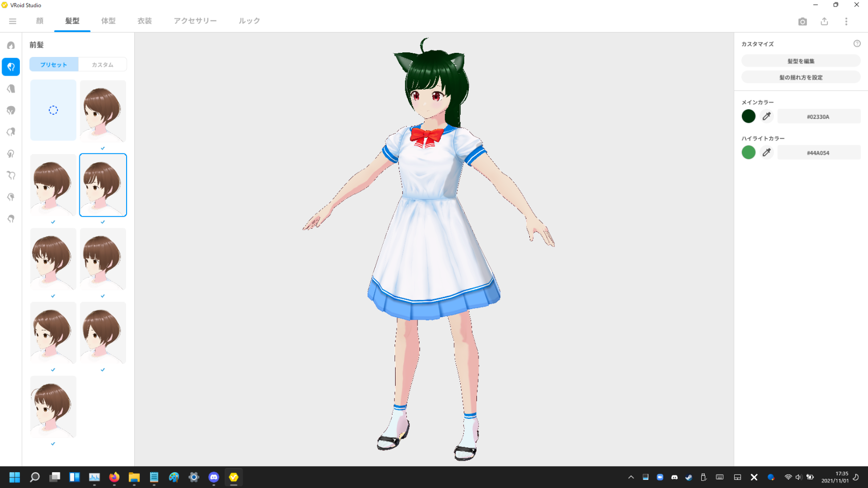The width and height of the screenshot is (868, 488).
Task: Select the topmost hair category sidebar icon
Action: [11, 45]
